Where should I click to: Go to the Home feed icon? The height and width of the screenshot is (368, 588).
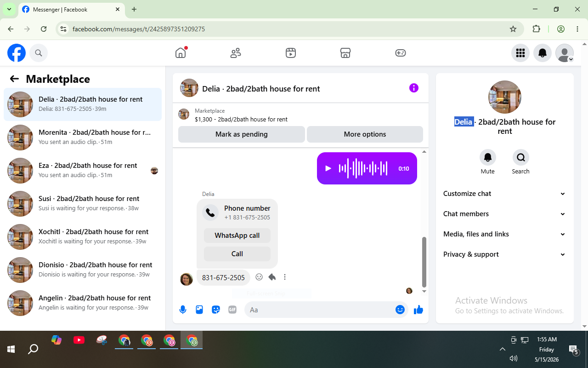181,53
